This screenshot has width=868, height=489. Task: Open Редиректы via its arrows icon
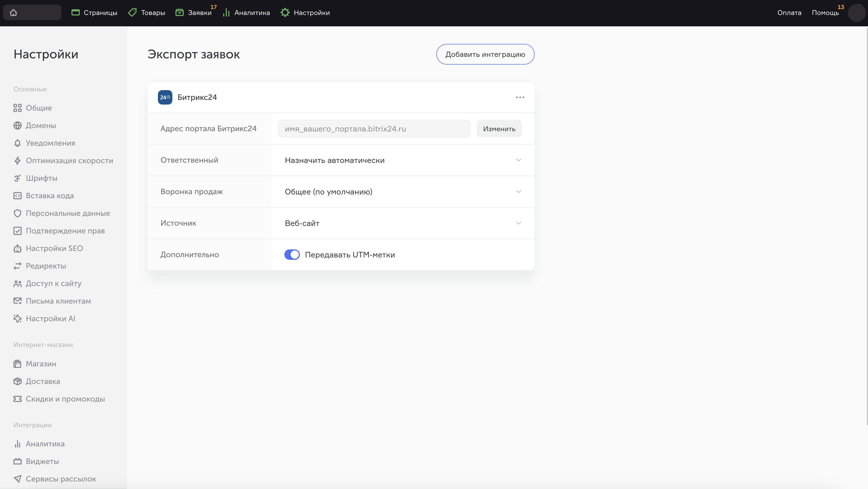pos(18,266)
